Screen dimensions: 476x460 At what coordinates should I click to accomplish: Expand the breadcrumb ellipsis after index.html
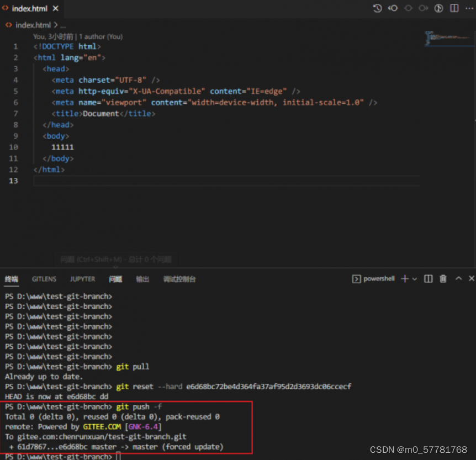(62, 25)
